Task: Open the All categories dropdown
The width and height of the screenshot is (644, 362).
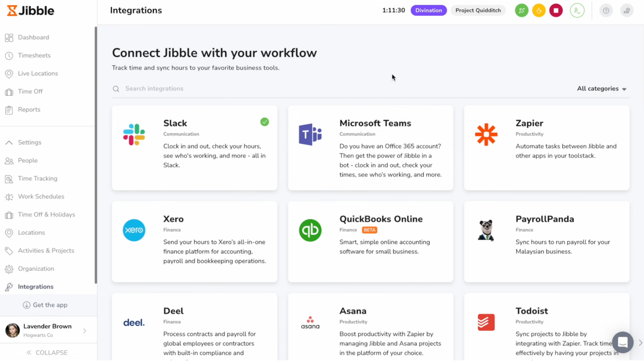Action: [602, 88]
